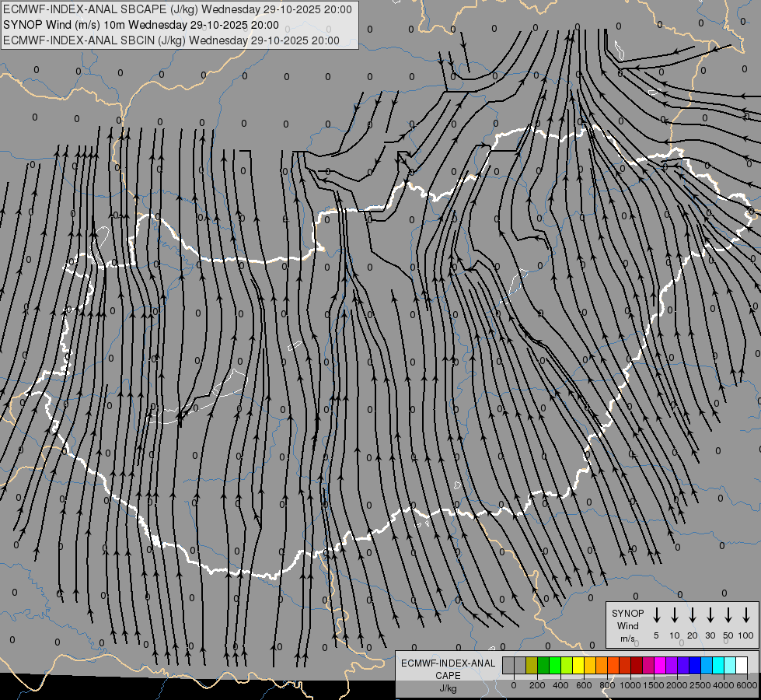761x700 pixels.
Task: Select the violet swatch after 2000
Action: tap(683, 665)
